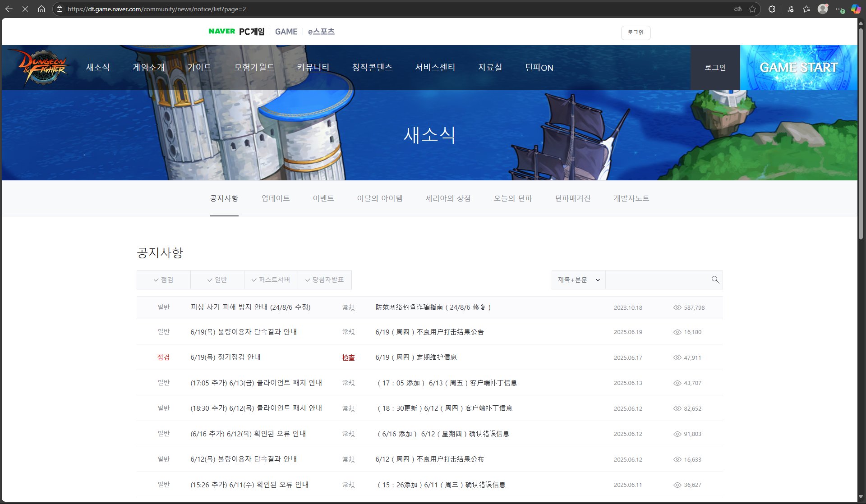
Task: Open the translate page icon
Action: point(738,9)
